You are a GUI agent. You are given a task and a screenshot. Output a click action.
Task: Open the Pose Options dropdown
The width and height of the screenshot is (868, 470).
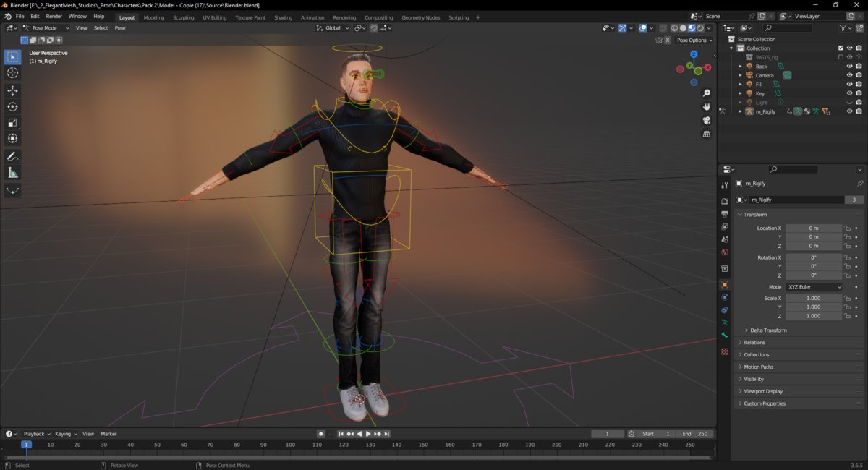[x=694, y=40]
